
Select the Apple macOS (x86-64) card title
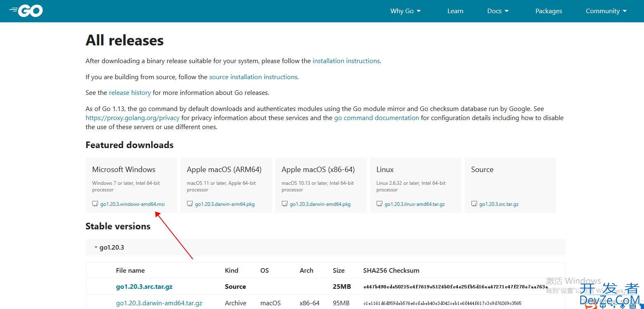pos(318,170)
